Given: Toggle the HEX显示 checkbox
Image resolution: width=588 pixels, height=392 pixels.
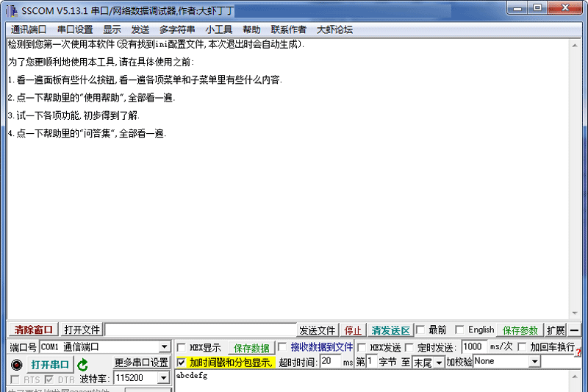Looking at the screenshot, I should click(181, 347).
